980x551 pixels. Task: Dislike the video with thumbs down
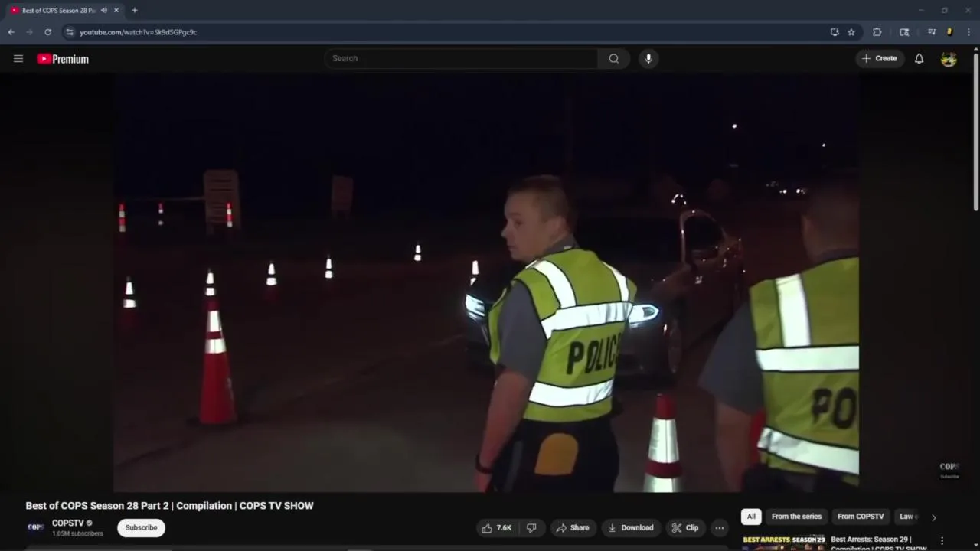531,527
